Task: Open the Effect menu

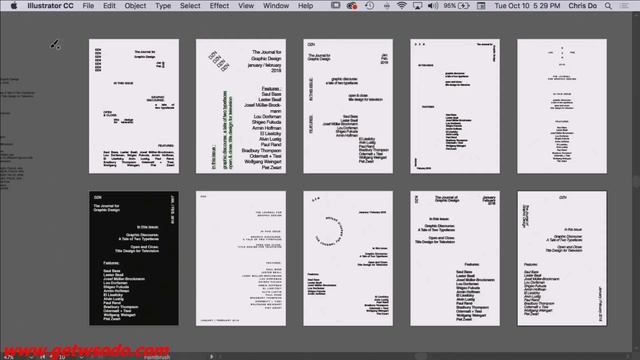Action: coord(219,6)
